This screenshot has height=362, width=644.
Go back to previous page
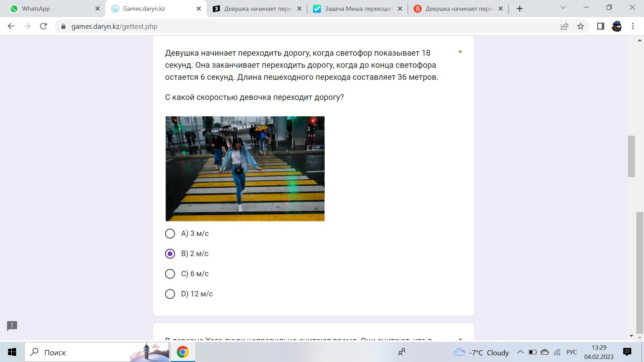click(11, 26)
